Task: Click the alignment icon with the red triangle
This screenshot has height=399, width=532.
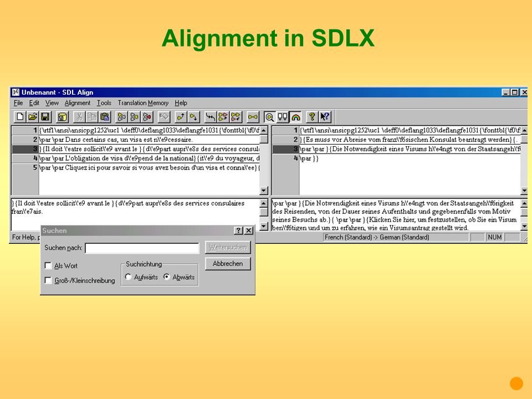Action: tap(147, 117)
